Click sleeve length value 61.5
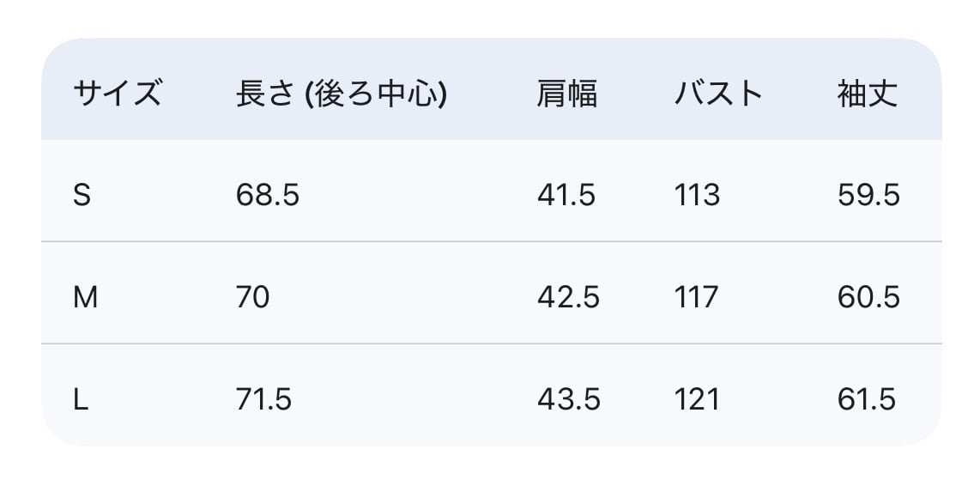This screenshot has height=492, width=980. coord(867,399)
